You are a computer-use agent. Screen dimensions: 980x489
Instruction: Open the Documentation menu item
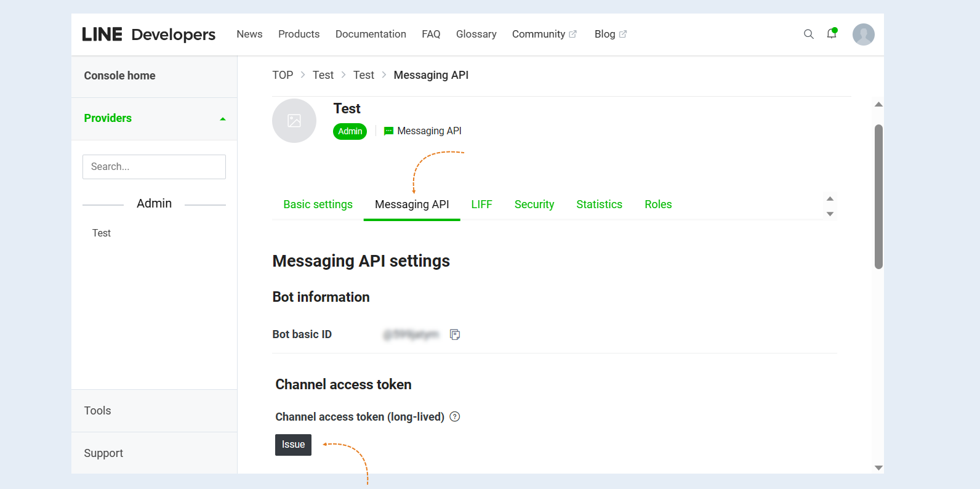coord(371,34)
